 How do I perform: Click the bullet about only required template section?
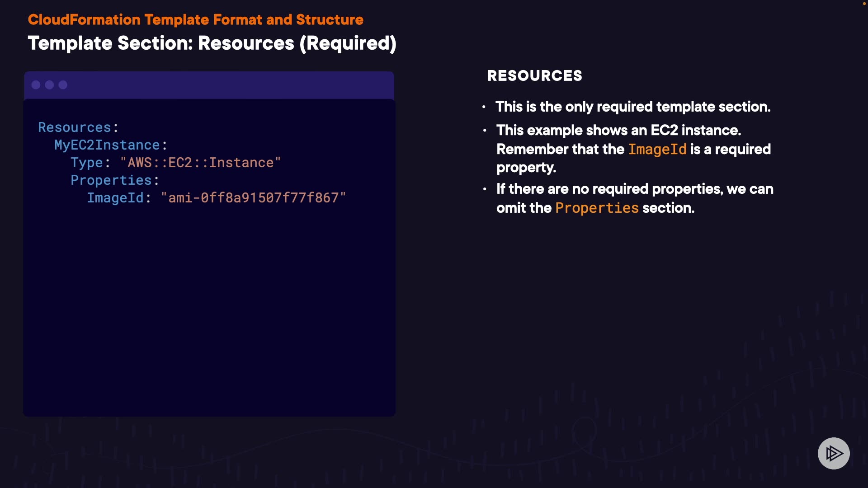point(633,107)
